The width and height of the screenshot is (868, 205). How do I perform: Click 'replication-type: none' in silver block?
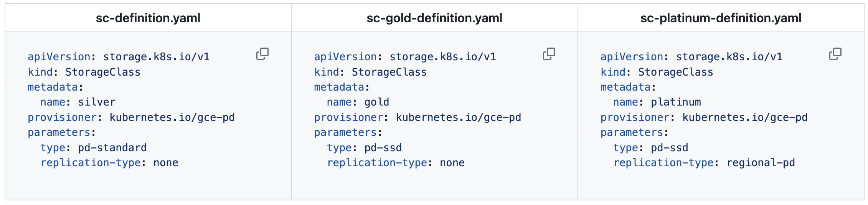pyautogui.click(x=109, y=163)
